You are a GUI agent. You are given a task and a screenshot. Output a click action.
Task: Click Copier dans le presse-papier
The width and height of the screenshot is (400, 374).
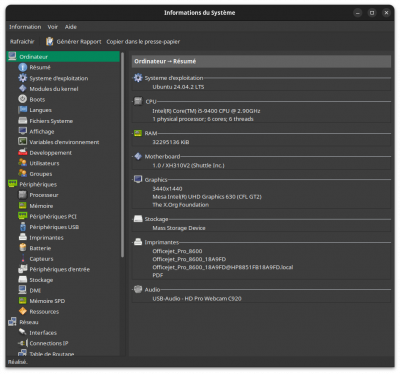(x=143, y=41)
